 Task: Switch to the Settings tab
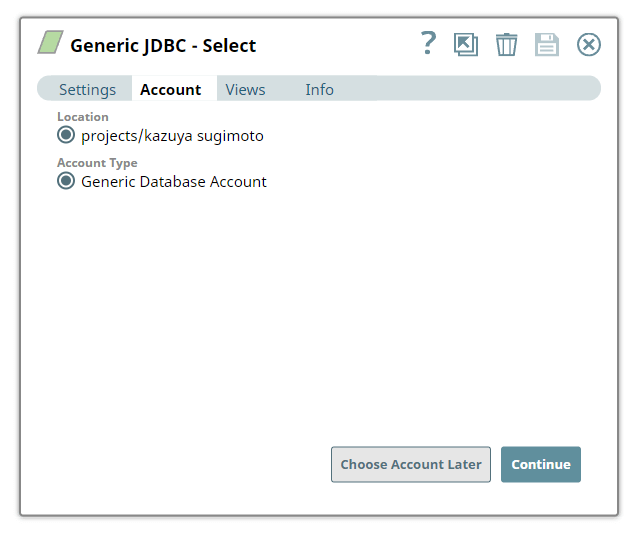pyautogui.click(x=87, y=89)
